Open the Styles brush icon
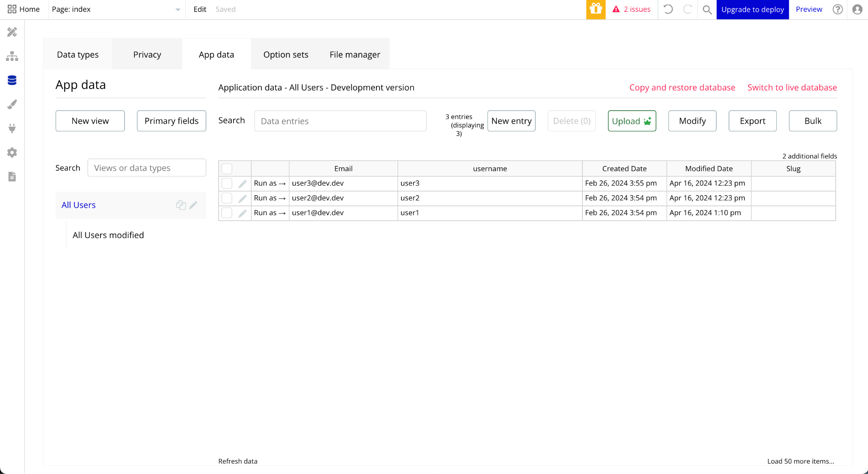The image size is (868, 474). coord(12,104)
